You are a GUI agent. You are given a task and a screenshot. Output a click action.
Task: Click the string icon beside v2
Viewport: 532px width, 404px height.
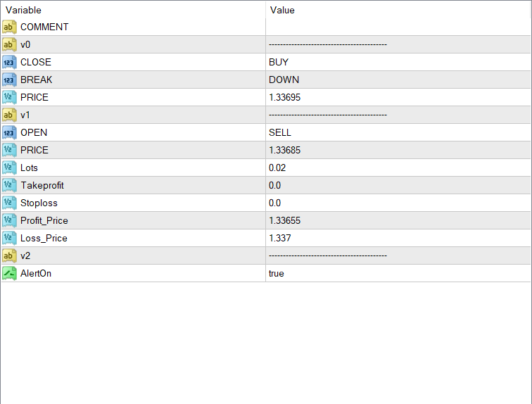[x=9, y=255]
